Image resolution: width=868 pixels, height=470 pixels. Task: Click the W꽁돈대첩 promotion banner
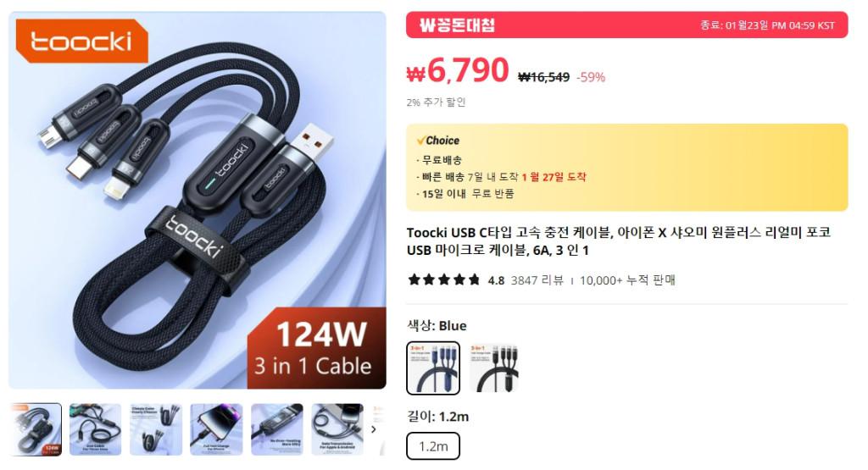tap(626, 25)
